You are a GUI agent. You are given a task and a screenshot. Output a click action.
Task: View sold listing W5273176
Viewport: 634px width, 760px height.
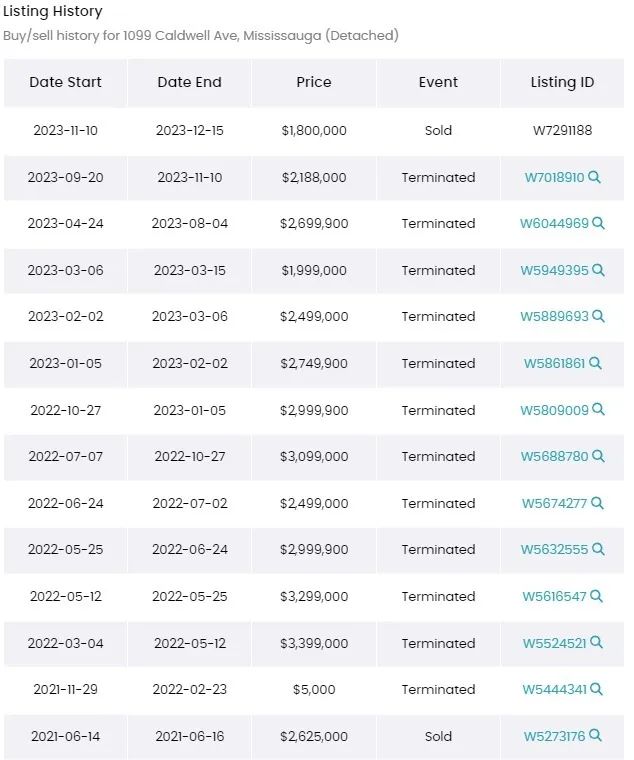click(554, 736)
